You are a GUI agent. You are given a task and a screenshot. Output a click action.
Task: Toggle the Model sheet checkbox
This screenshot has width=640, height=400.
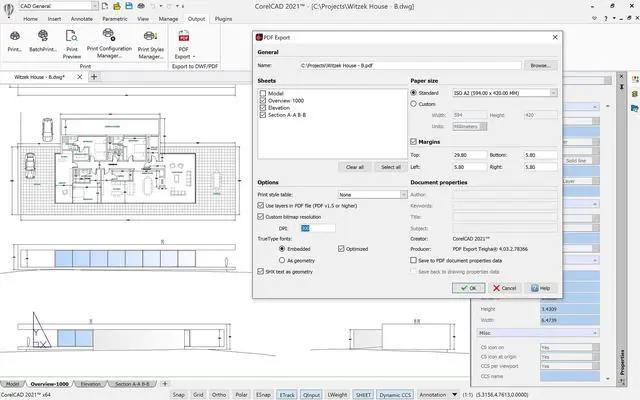tap(263, 93)
